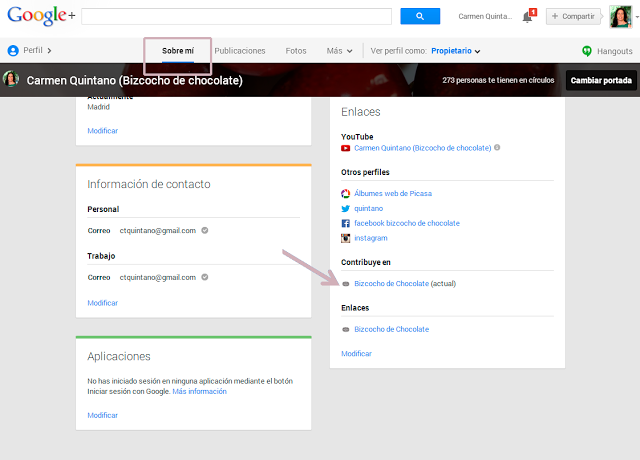Click the small profile avatar beside Carmen Quintano name
The width and height of the screenshot is (640, 460).
[x=11, y=79]
